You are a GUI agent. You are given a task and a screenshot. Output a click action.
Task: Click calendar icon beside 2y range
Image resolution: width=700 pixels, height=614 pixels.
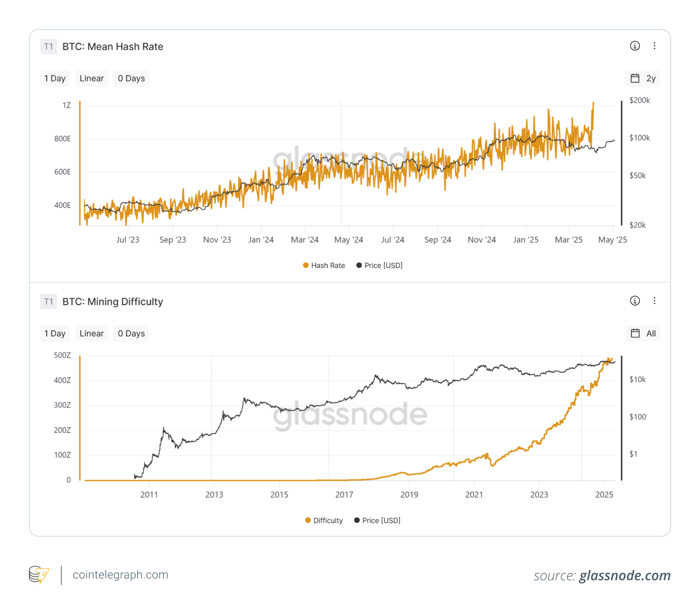(x=635, y=79)
